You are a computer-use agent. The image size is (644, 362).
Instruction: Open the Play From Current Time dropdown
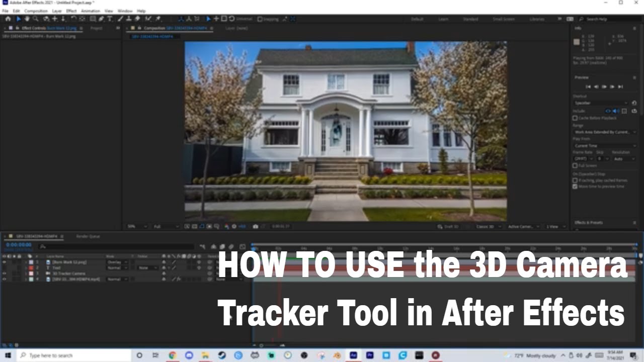pos(605,146)
